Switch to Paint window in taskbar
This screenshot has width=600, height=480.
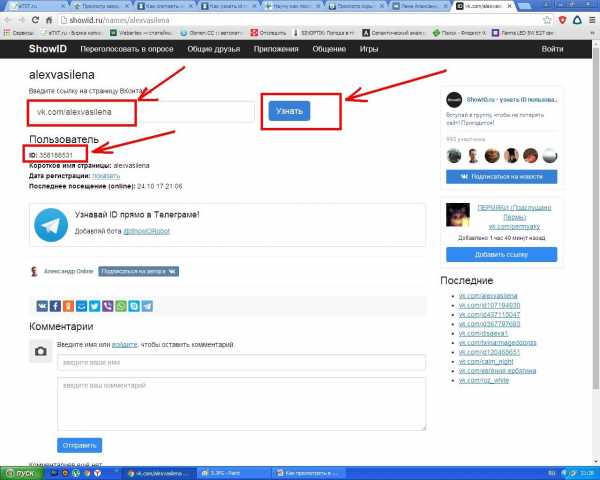[x=233, y=473]
